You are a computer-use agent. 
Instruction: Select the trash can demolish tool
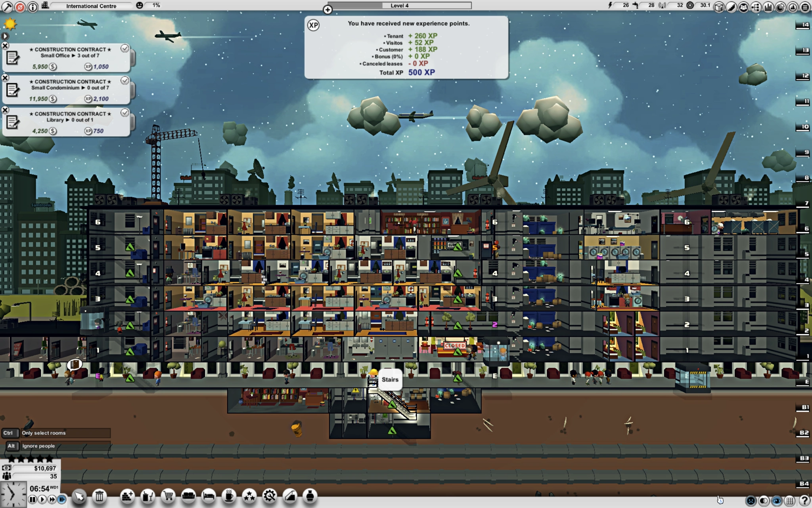click(x=100, y=496)
